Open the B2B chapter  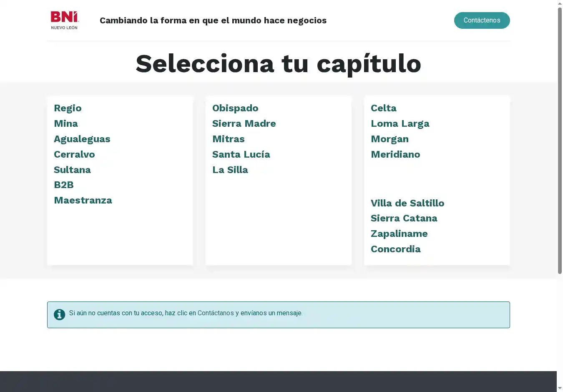point(64,185)
